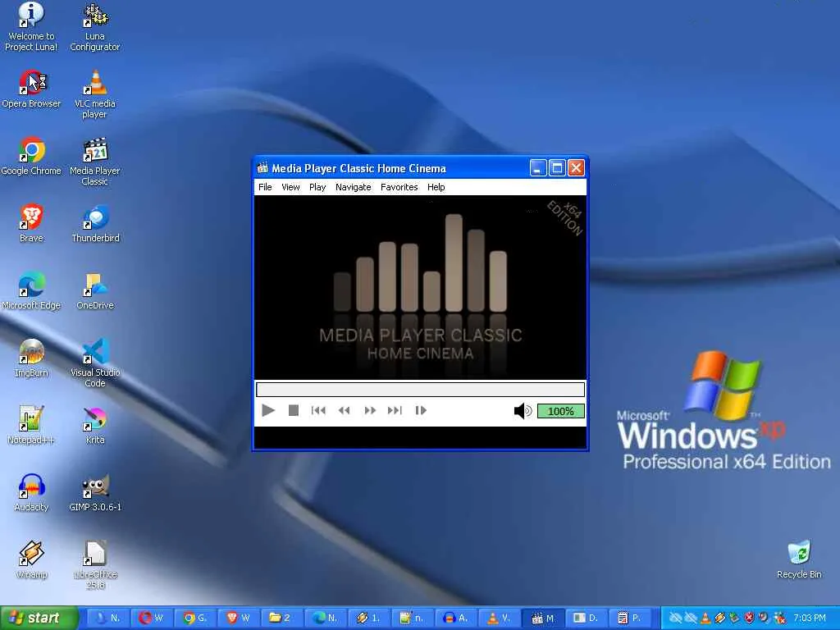The height and width of the screenshot is (630, 840).
Task: Skip to previous track in player
Action: [x=318, y=410]
